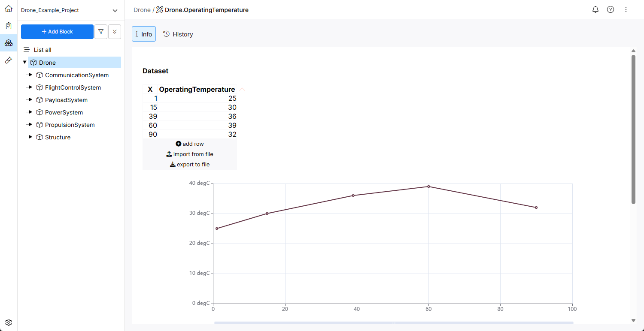Expand the PowerSystem tree node
The image size is (644, 331).
click(30, 112)
